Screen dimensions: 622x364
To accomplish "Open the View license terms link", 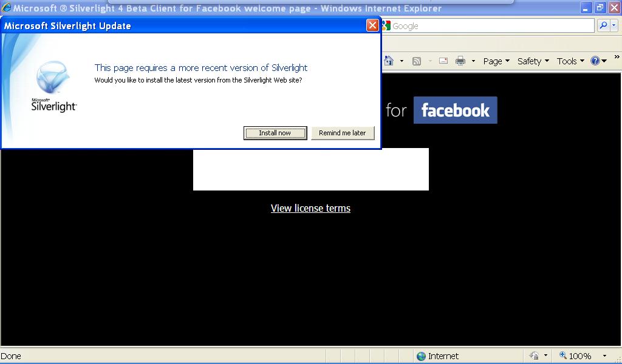I will coord(310,208).
